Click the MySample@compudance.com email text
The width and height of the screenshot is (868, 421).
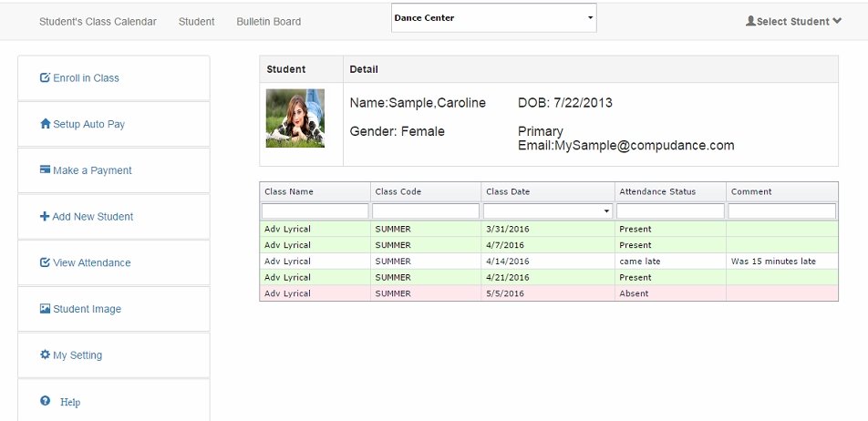(x=645, y=146)
